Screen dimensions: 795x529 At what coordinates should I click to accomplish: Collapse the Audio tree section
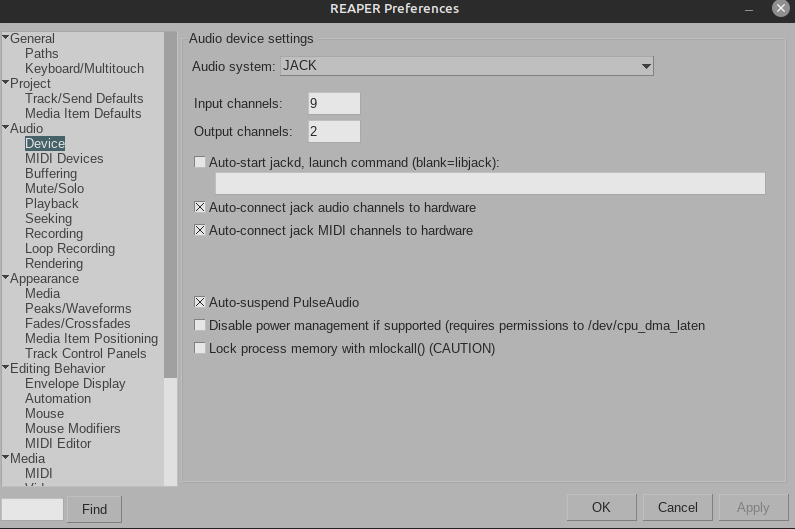coord(6,127)
